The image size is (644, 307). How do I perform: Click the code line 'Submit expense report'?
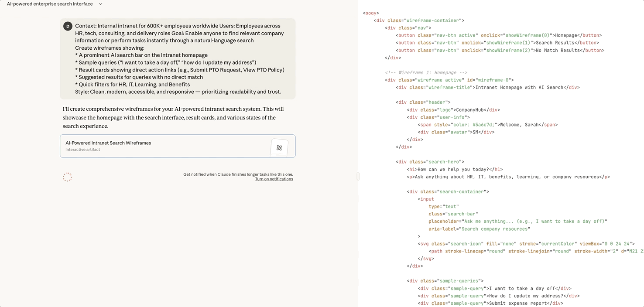point(490,303)
